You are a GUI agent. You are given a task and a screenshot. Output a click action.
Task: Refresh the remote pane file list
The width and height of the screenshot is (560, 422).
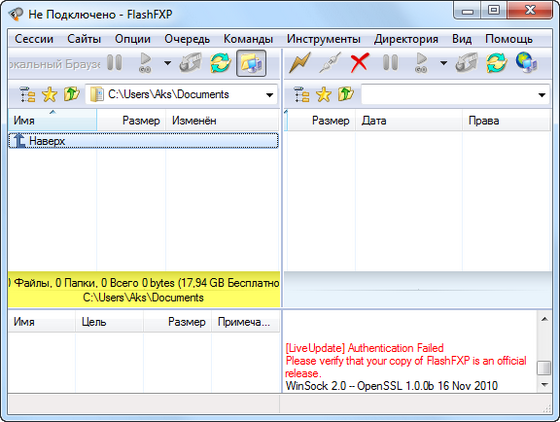(496, 63)
